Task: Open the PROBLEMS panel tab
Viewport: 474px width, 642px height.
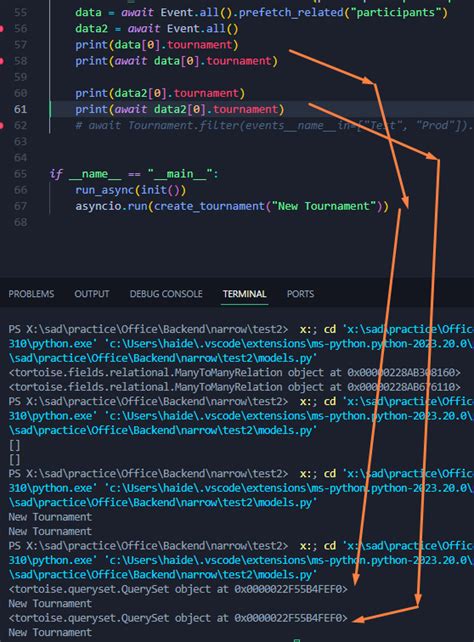Action: tap(31, 294)
